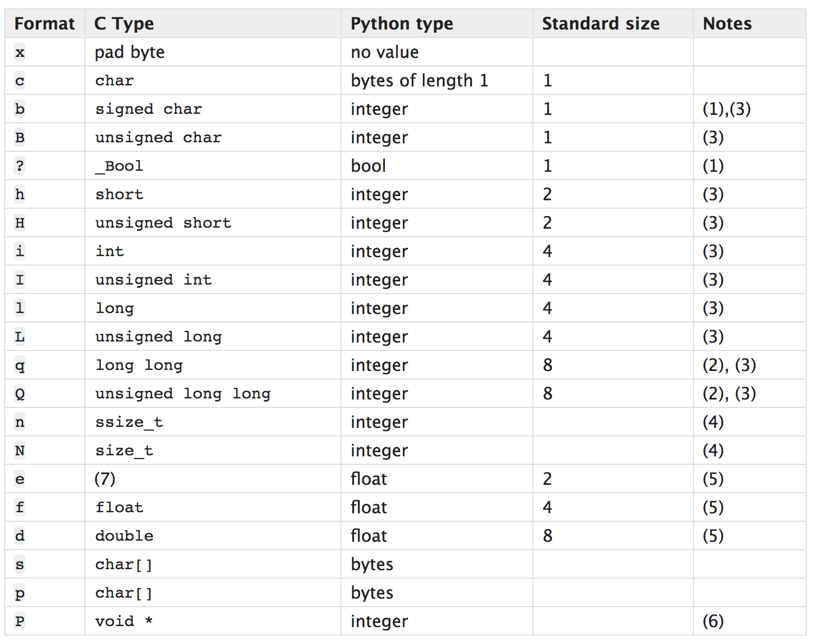
Task: Open note (4) in the size_t row
Action: [x=713, y=451]
